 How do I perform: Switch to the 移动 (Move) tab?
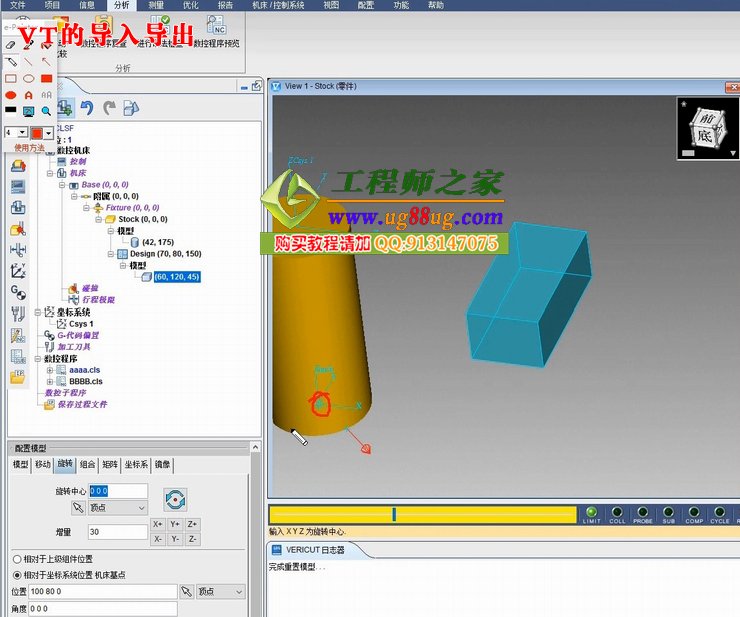[x=42, y=464]
